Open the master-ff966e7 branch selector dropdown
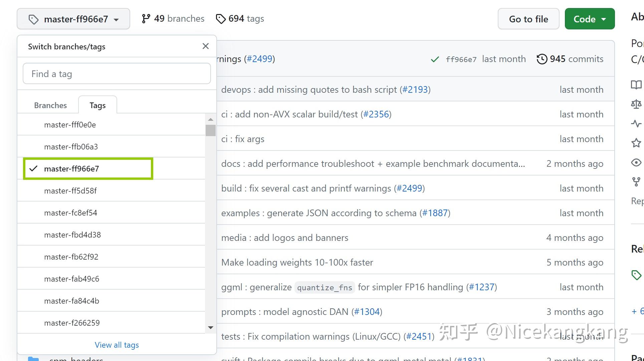This screenshot has height=361, width=644. tap(73, 19)
